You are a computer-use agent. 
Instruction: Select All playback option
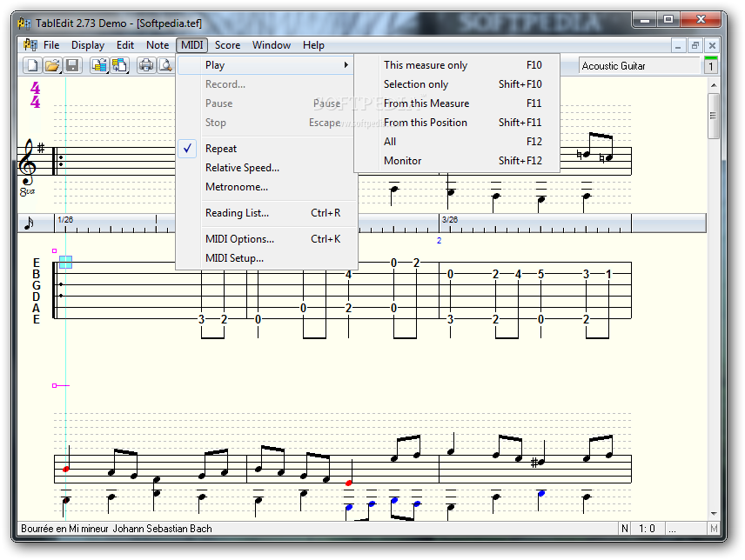click(x=457, y=142)
